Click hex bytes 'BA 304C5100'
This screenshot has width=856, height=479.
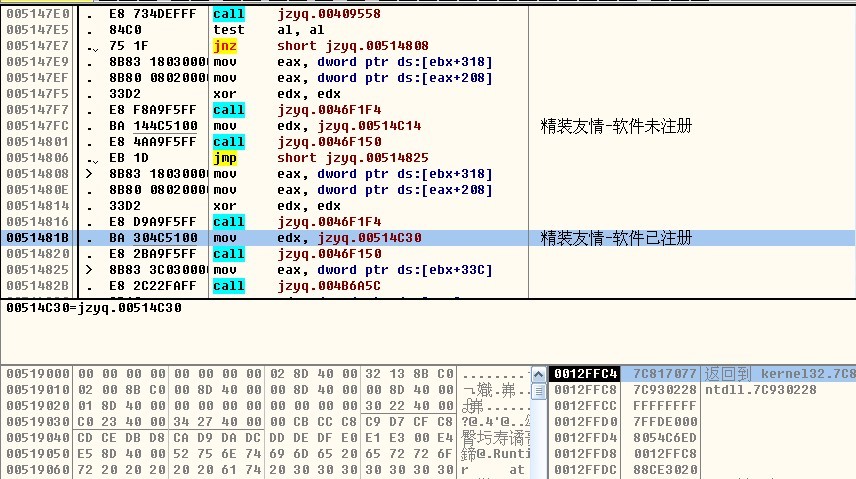click(x=153, y=238)
